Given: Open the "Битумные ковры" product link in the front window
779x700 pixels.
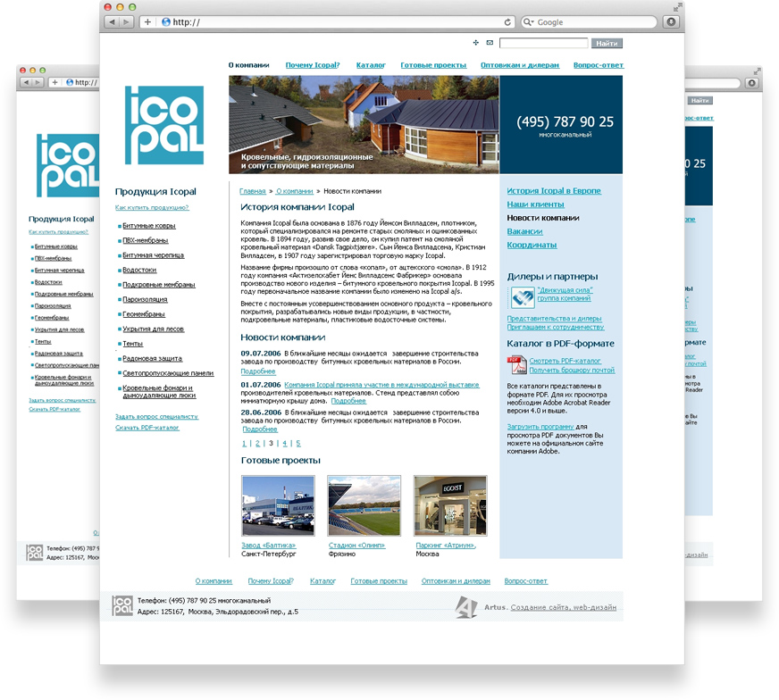Looking at the screenshot, I should tap(149, 225).
